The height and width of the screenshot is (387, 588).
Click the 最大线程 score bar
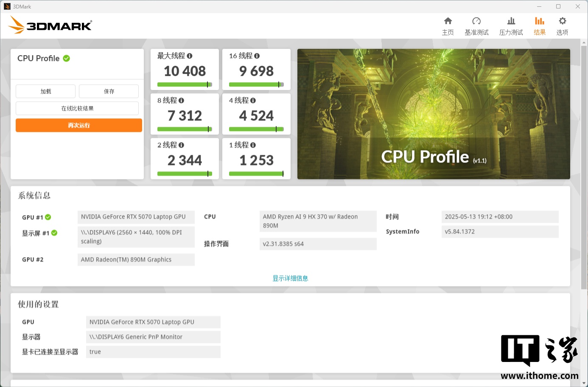point(185,84)
